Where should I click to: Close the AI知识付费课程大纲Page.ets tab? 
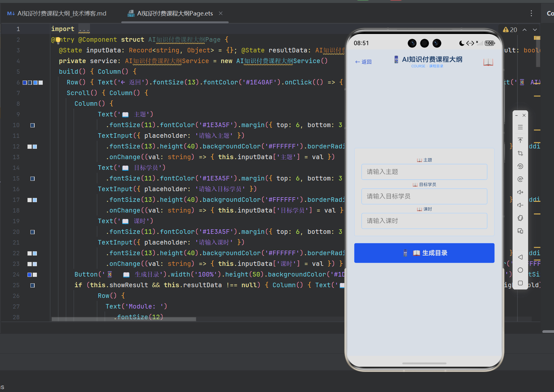pyautogui.click(x=221, y=13)
